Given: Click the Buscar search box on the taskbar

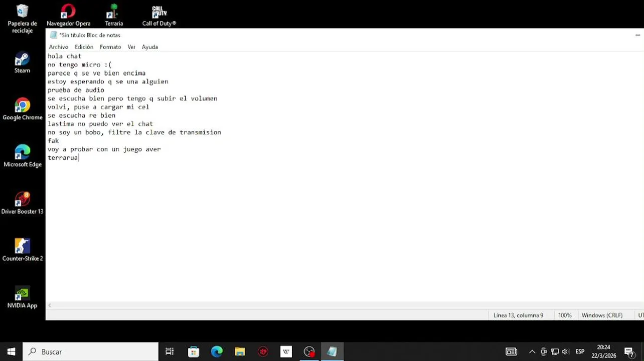Looking at the screenshot, I should 91,351.
